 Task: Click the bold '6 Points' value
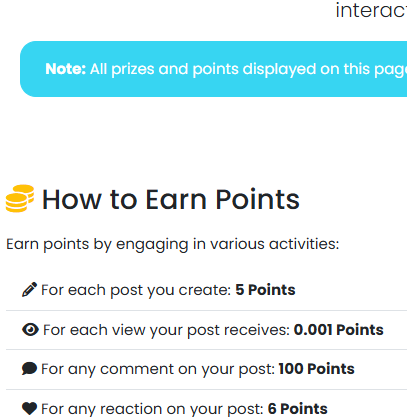point(298,409)
